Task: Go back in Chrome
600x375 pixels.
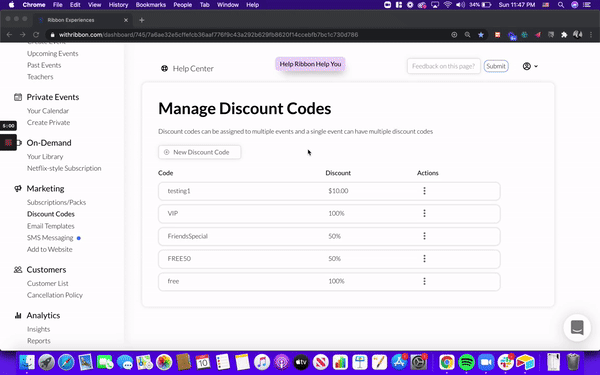Action: [x=9, y=35]
